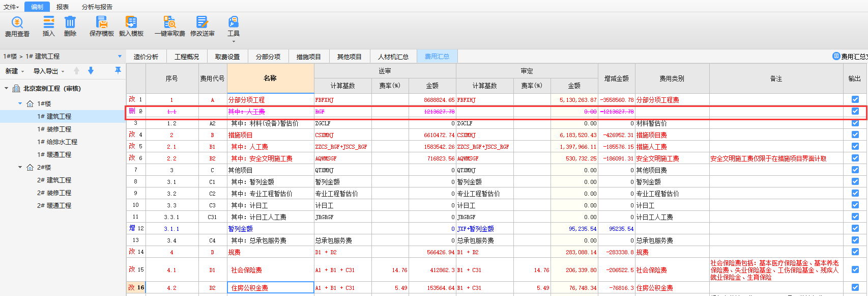Switch to the 报表 menu tab
This screenshot has width=868, height=296.
pyautogui.click(x=63, y=7)
